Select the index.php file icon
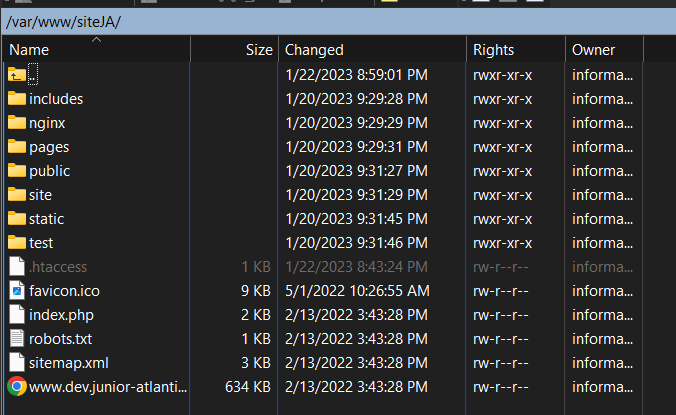This screenshot has height=415, width=676. (16, 314)
